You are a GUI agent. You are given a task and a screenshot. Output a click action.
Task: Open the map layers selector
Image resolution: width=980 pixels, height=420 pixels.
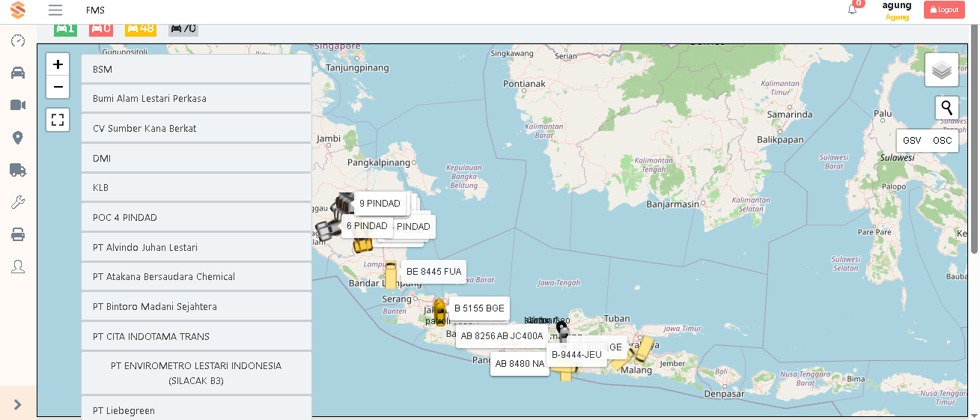[x=942, y=70]
